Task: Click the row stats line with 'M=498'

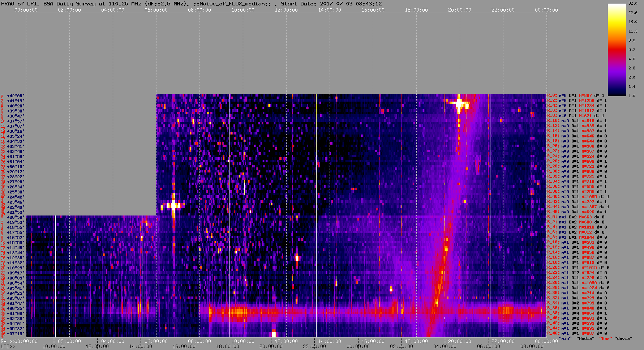Action: [x=577, y=247]
